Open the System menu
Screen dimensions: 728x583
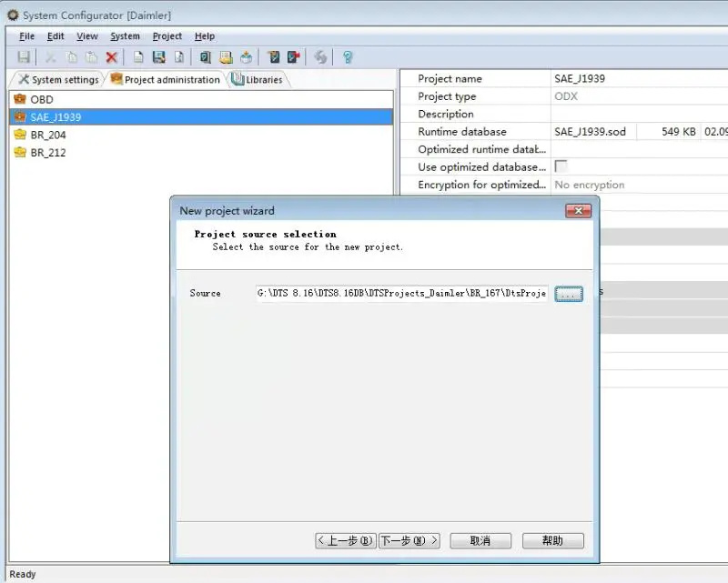(125, 36)
